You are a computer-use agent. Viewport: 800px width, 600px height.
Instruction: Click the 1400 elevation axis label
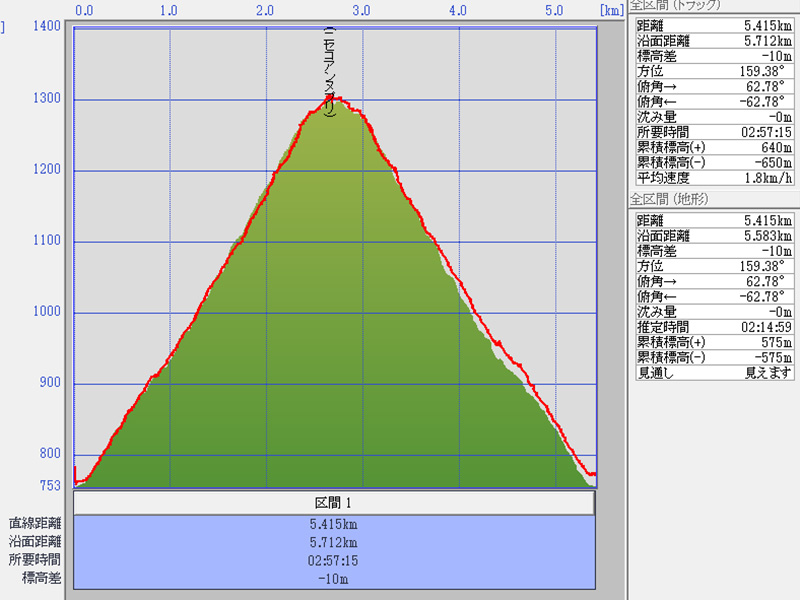pyautogui.click(x=46, y=27)
